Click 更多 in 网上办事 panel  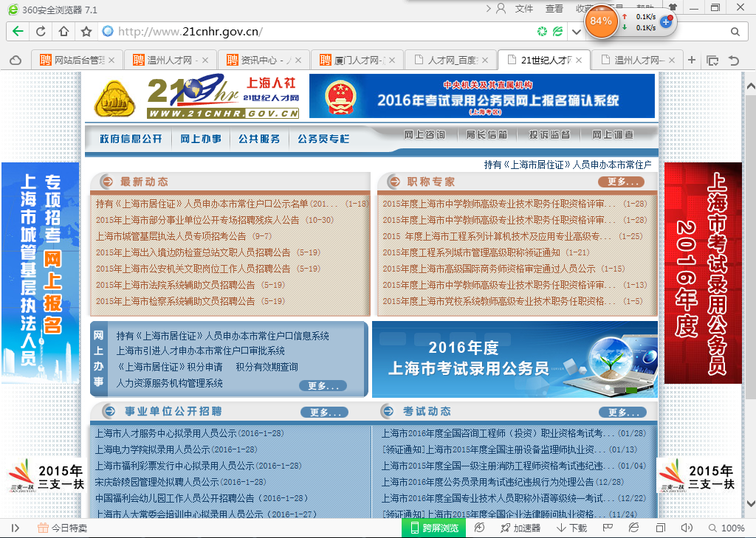click(323, 386)
